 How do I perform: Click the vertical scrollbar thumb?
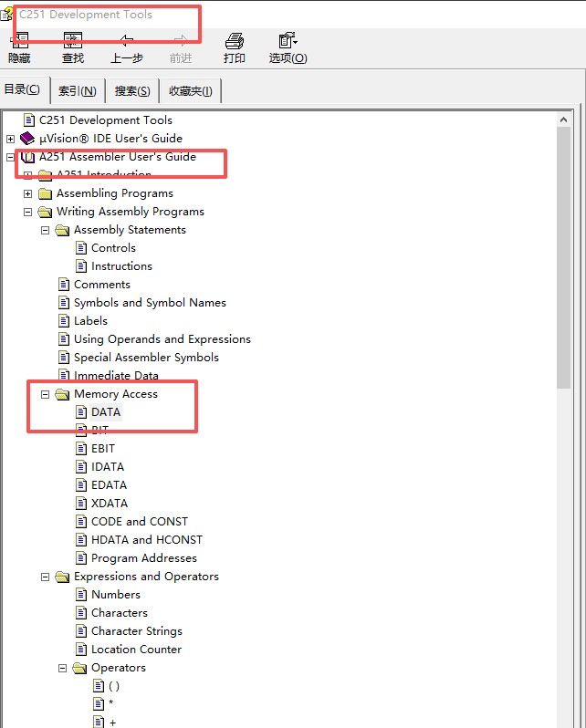click(x=564, y=257)
